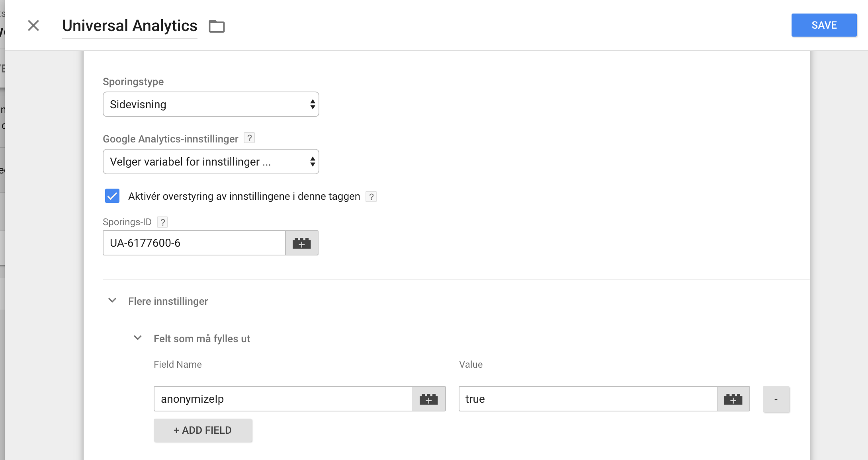Uncheck Aktivér overstyring av innstillingene checkbox

pyautogui.click(x=112, y=196)
